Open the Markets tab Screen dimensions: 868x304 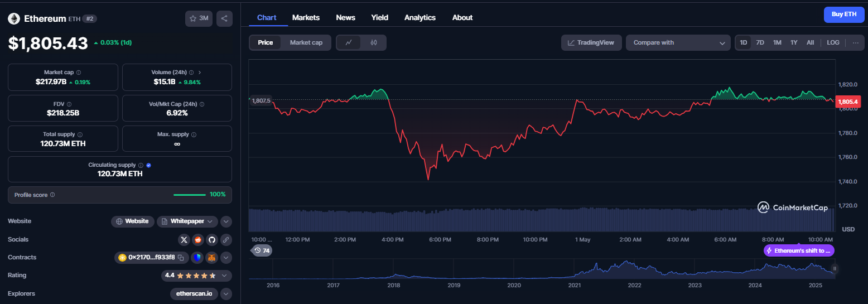pyautogui.click(x=306, y=17)
